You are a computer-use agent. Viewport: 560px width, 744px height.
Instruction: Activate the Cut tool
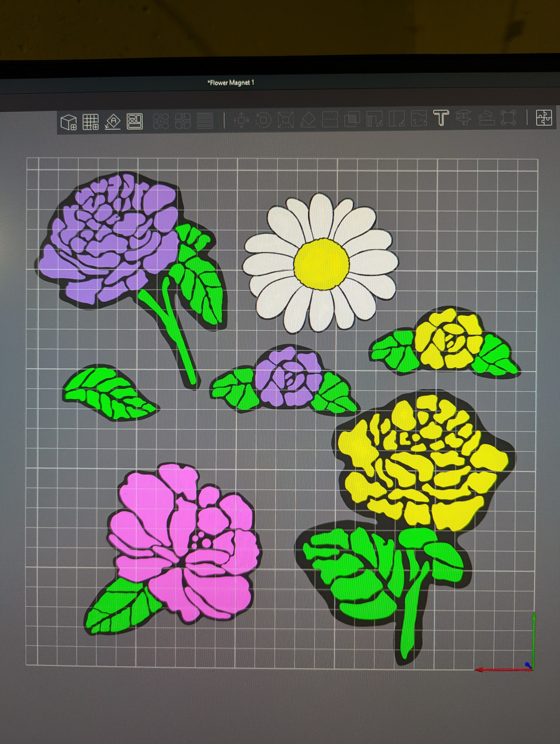coord(330,119)
